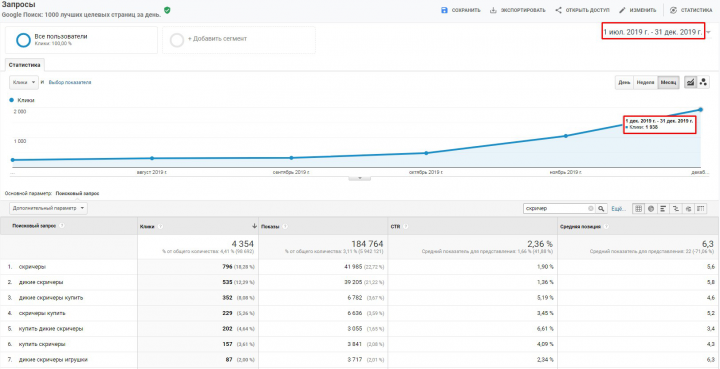Screen dimensions: 720x369
Task: Click the pencil Edit (Изменить) icon
Action: [x=622, y=10]
